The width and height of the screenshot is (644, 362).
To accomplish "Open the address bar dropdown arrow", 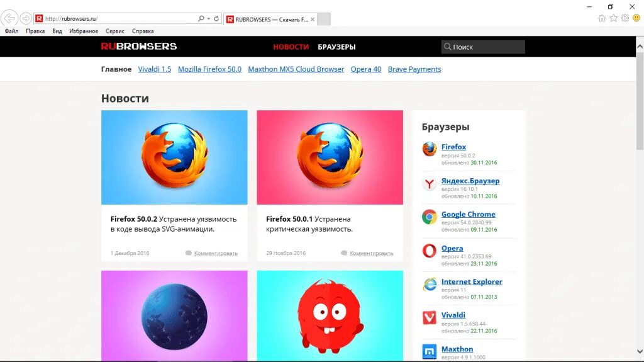I will [208, 18].
